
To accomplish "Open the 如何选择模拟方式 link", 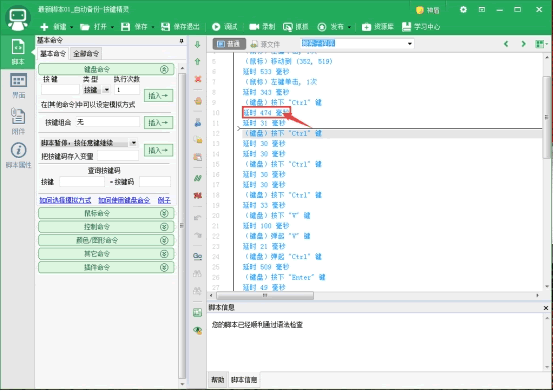I will point(65,200).
